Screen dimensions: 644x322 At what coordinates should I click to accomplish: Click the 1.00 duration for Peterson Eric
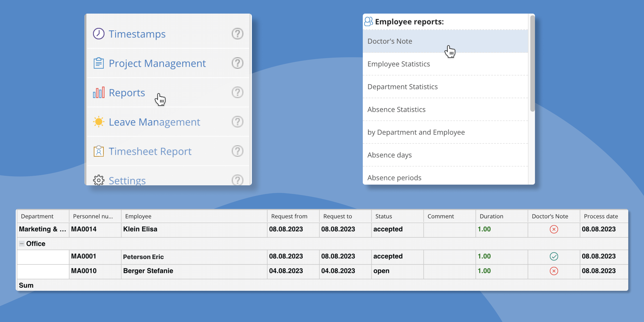pyautogui.click(x=502, y=256)
